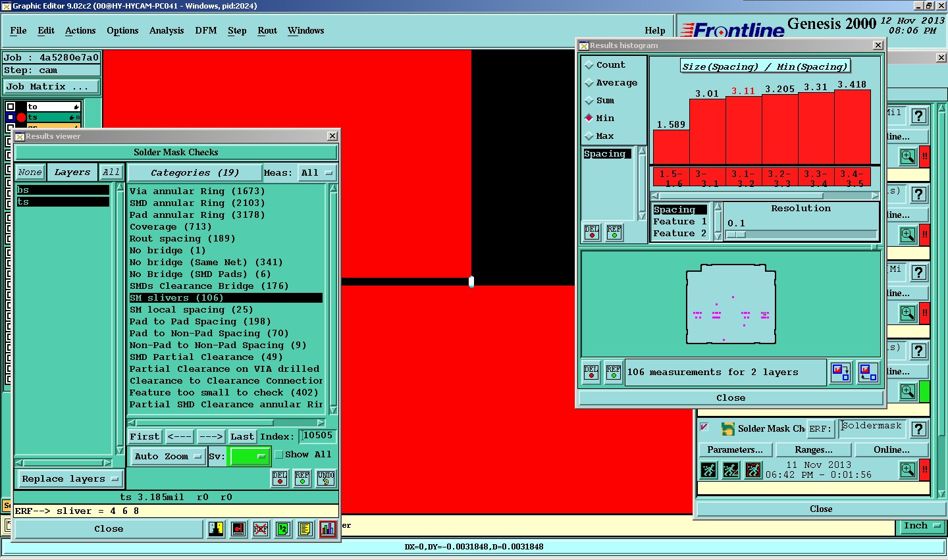Open the Analysis menu

click(167, 31)
